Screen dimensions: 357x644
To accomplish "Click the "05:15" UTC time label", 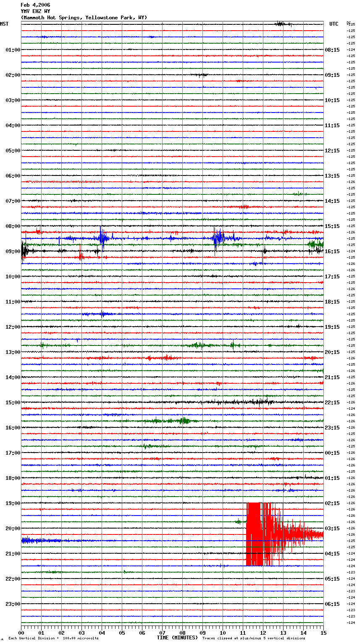I will (332, 579).
